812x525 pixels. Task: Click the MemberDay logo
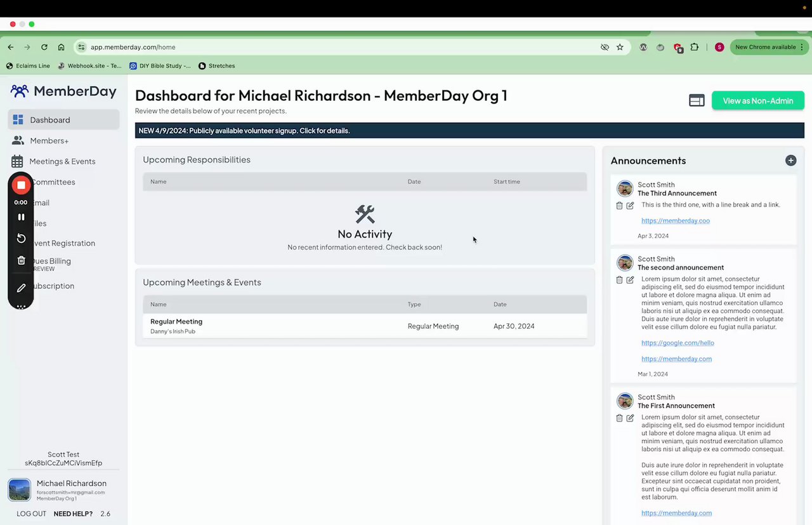63,91
